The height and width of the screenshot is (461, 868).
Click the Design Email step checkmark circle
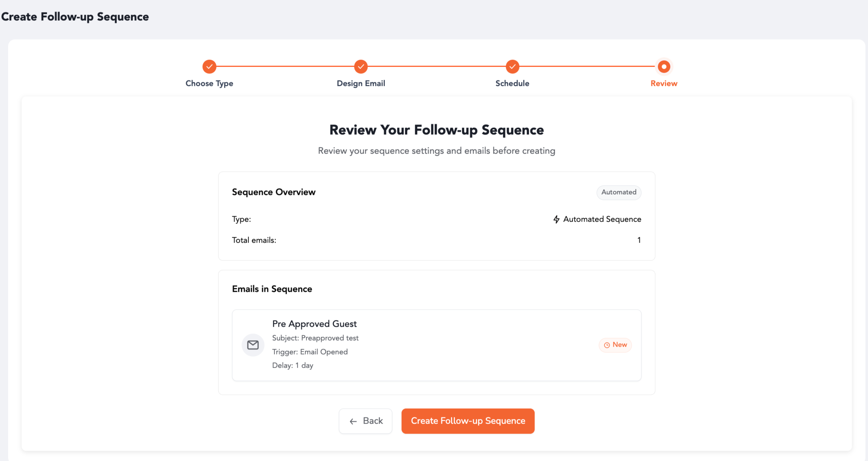[x=361, y=67]
